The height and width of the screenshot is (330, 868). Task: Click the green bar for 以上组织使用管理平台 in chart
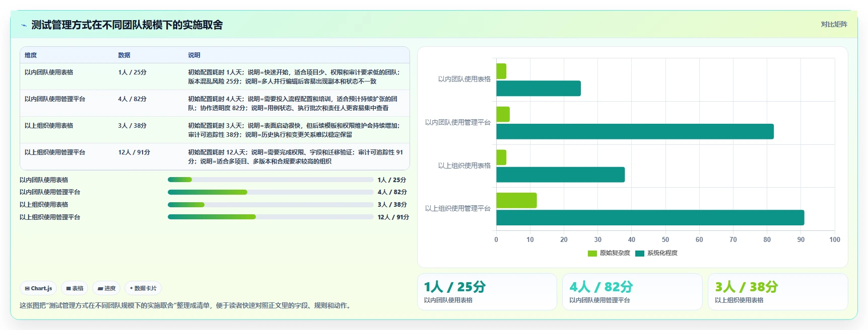(516, 200)
